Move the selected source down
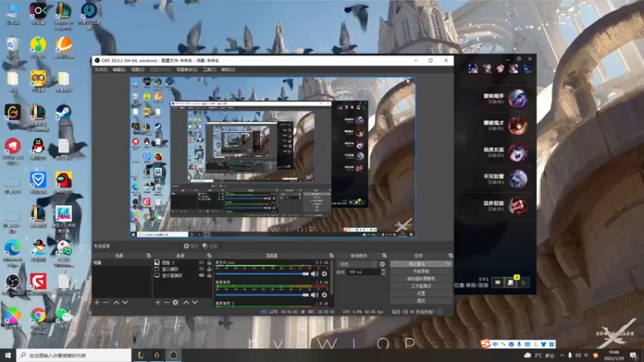 point(195,302)
